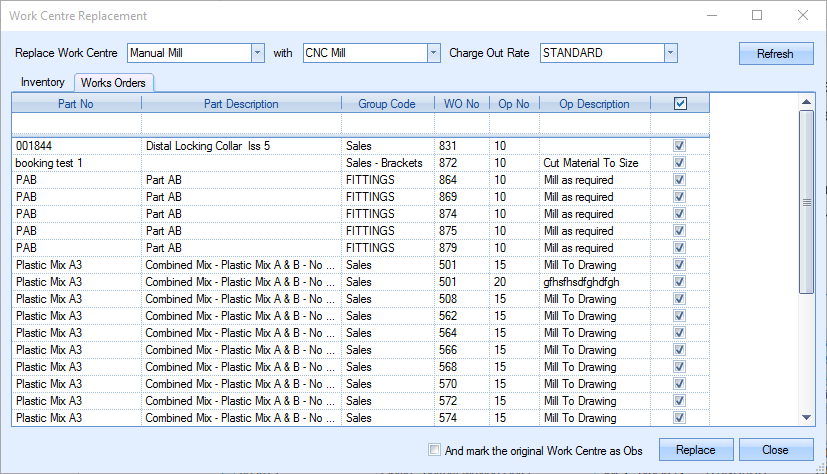Click the Replace button
The image size is (827, 474).
coord(695,450)
